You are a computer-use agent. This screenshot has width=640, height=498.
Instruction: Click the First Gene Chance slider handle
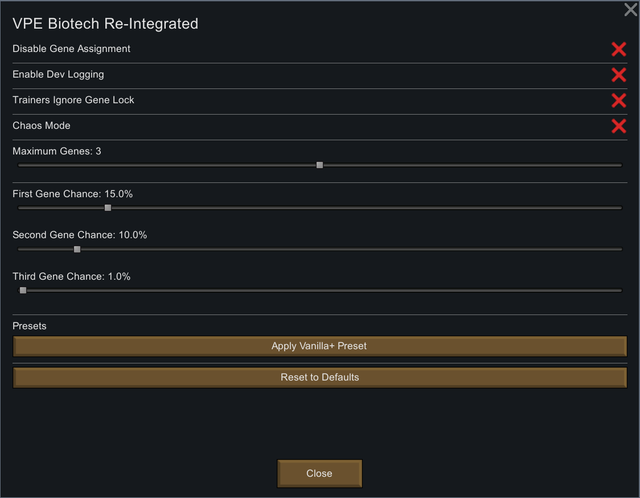pos(108,208)
